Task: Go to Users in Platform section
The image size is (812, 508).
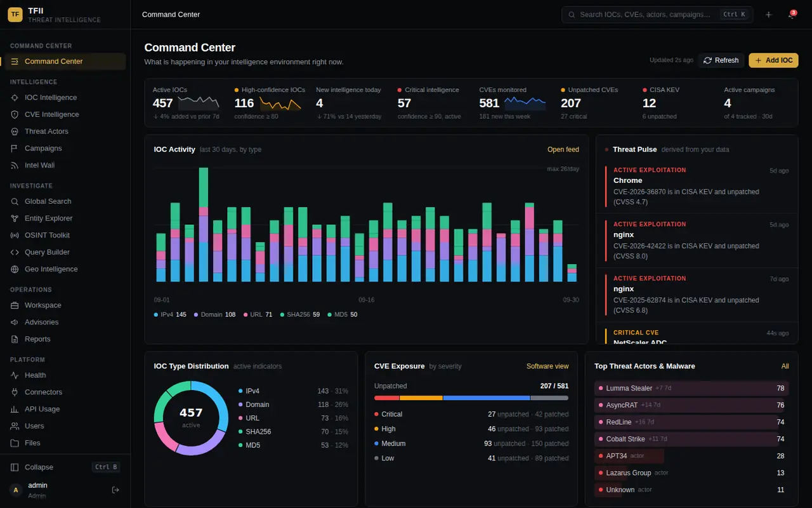Action: [x=65, y=426]
